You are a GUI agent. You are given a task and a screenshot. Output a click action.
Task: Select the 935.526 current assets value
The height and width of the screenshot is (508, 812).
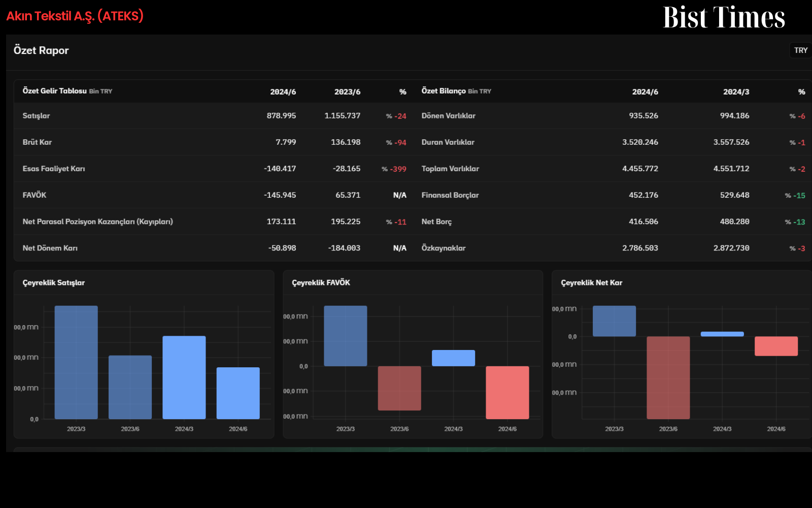click(x=644, y=116)
